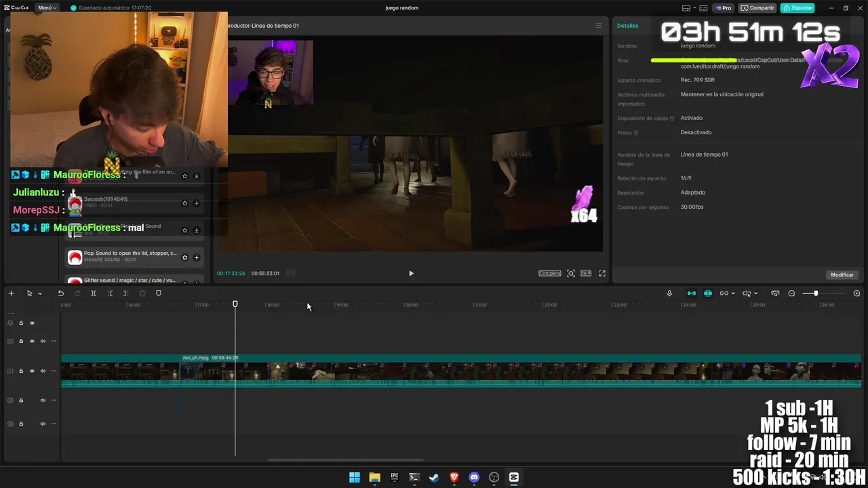Hide the main video track
This screenshot has height=488, width=868.
pos(32,371)
